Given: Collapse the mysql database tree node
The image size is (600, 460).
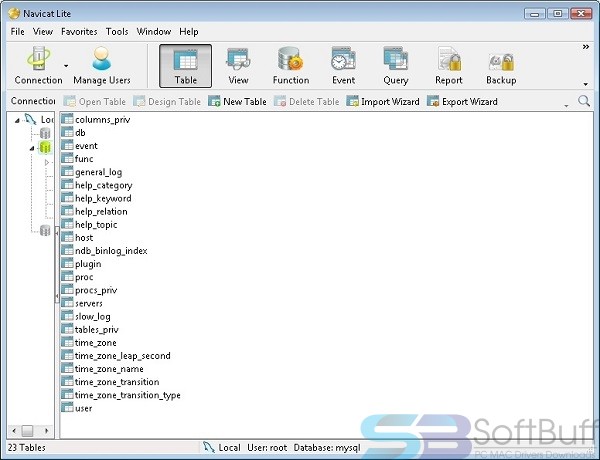Looking at the screenshot, I should point(32,148).
